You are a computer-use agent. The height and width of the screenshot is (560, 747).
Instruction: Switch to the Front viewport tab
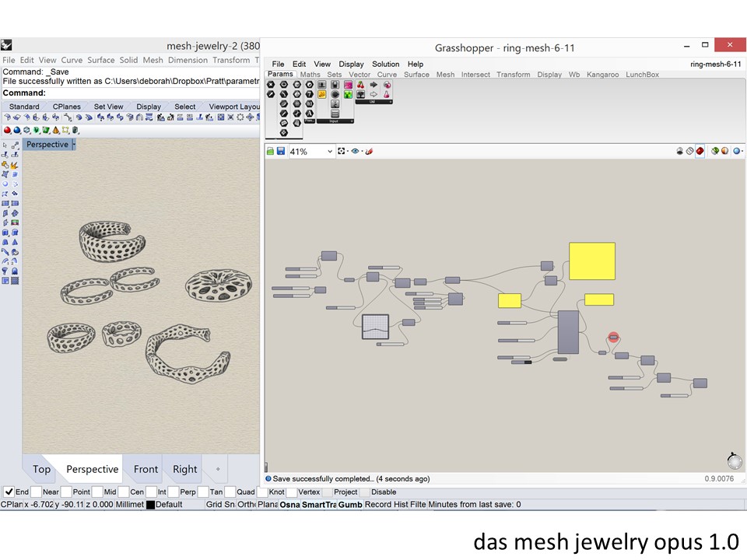[146, 469]
